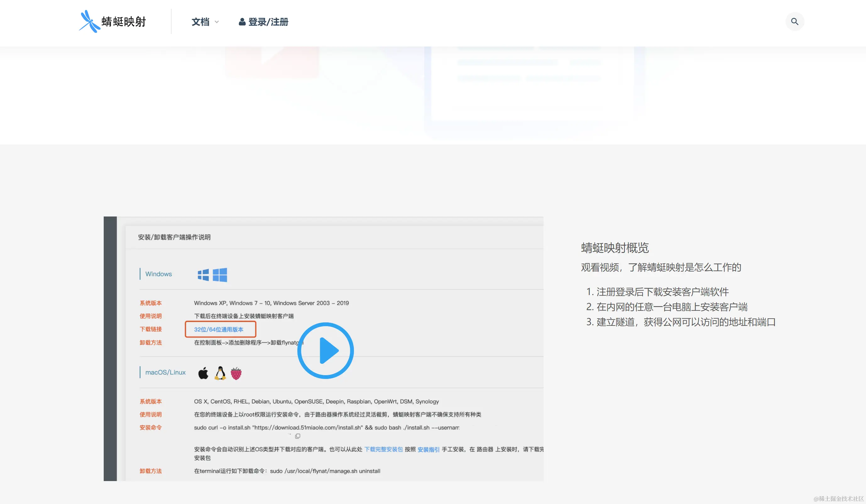Click the second blue Windows logo icon
The width and height of the screenshot is (866, 504).
pos(220,275)
